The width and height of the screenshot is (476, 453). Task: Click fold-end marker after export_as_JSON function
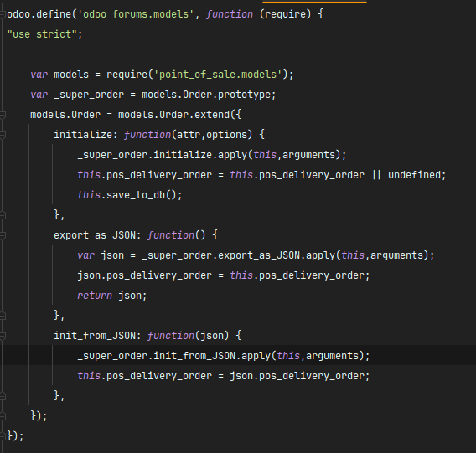click(x=3, y=316)
